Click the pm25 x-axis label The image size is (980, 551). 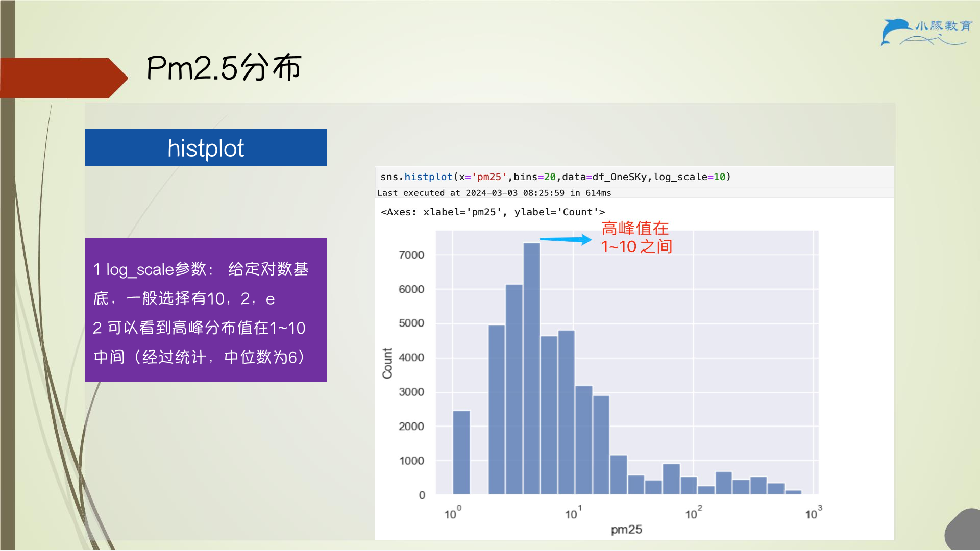click(627, 530)
